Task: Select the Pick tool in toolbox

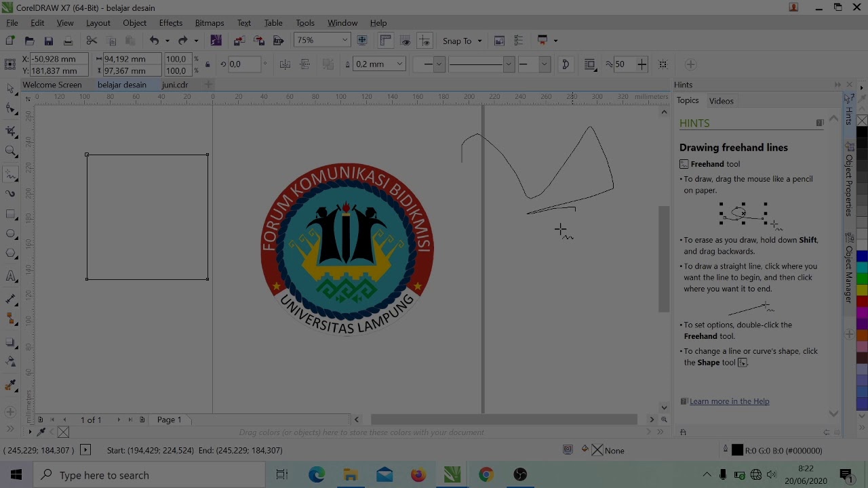Action: click(x=10, y=89)
